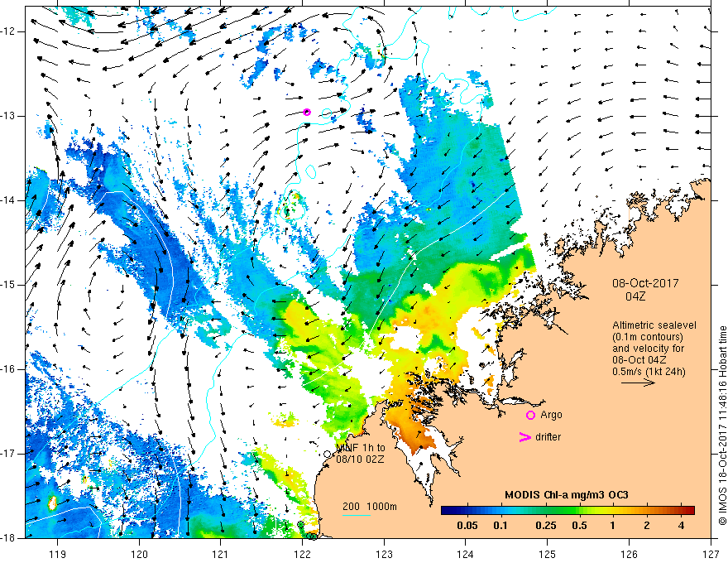Image resolution: width=728 pixels, height=563 pixels.
Task: Click the "drifter" legend label
Action: tap(548, 437)
